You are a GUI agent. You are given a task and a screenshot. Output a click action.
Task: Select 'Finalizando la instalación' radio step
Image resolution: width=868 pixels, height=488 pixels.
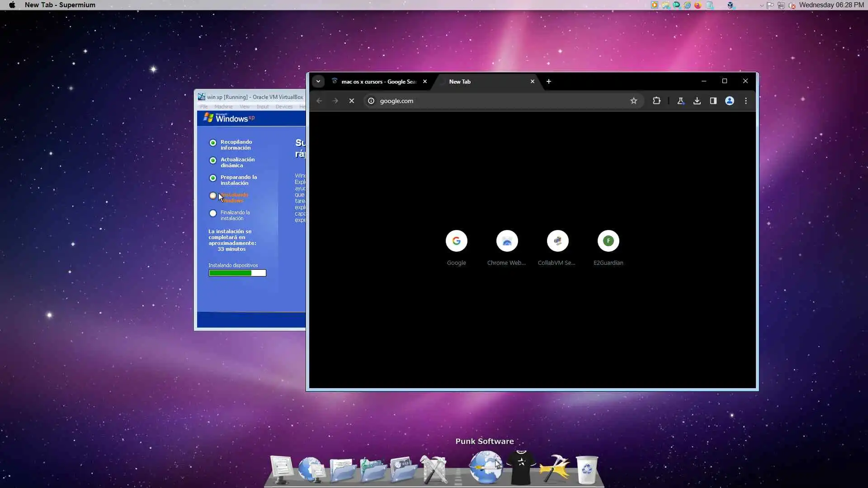pos(213,213)
